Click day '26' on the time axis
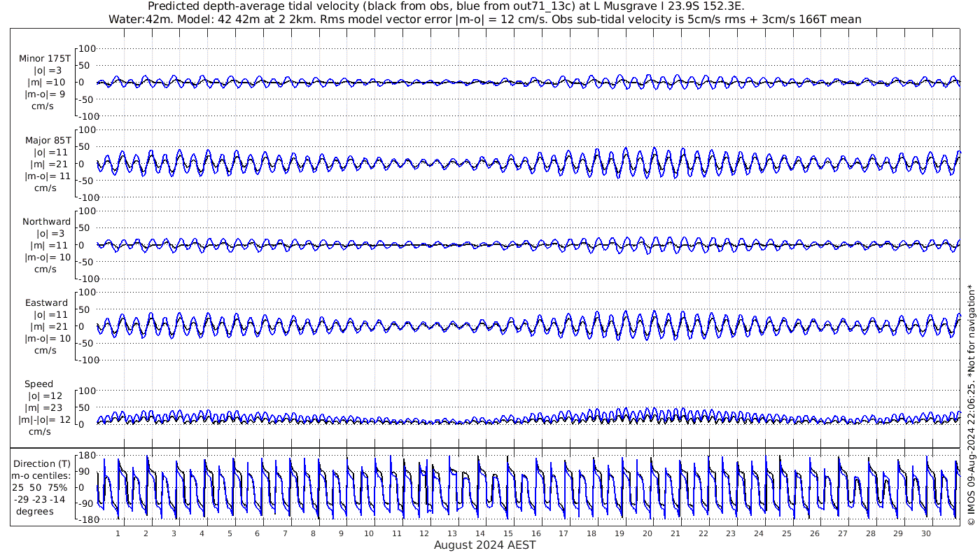 point(815,533)
